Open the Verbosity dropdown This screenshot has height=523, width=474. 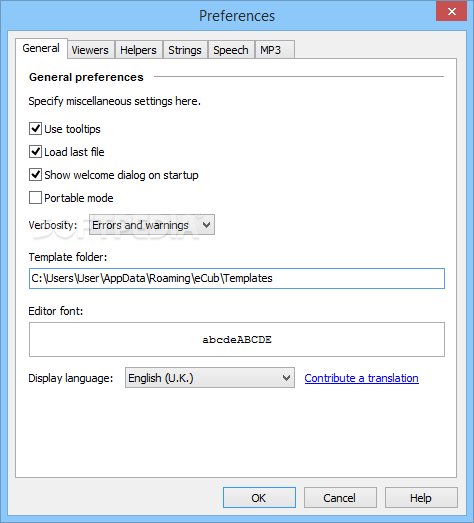[152, 225]
